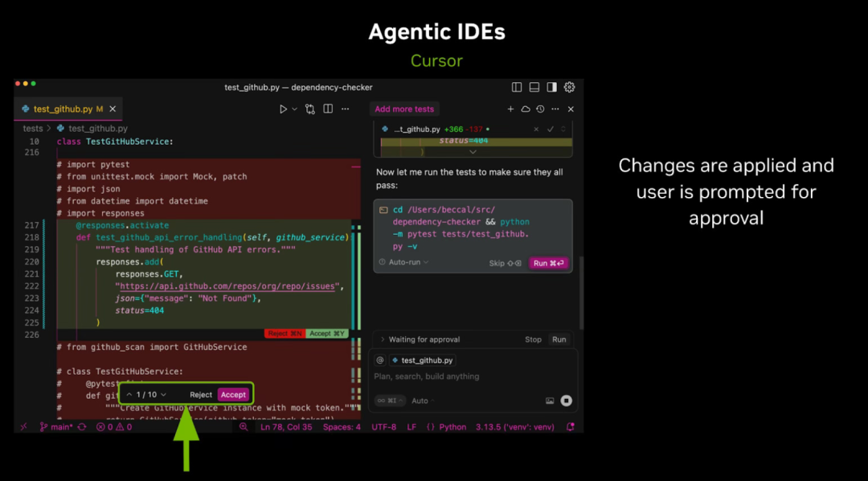This screenshot has width=868, height=481.
Task: Accept file changes checkmark in diff card
Action: point(551,129)
